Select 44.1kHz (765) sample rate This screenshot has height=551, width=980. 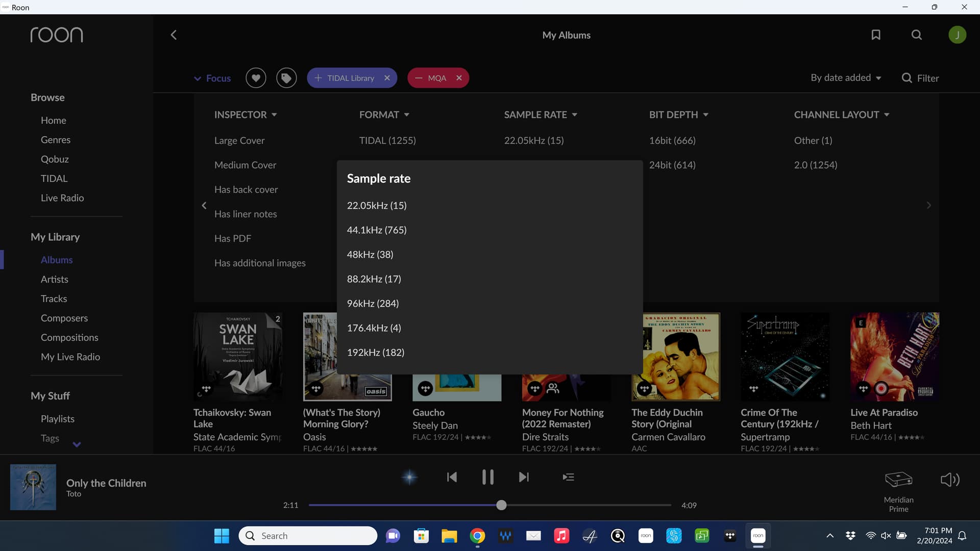click(377, 230)
